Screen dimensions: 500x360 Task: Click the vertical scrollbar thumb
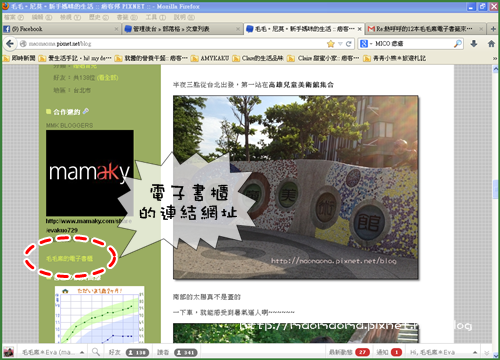click(495, 189)
